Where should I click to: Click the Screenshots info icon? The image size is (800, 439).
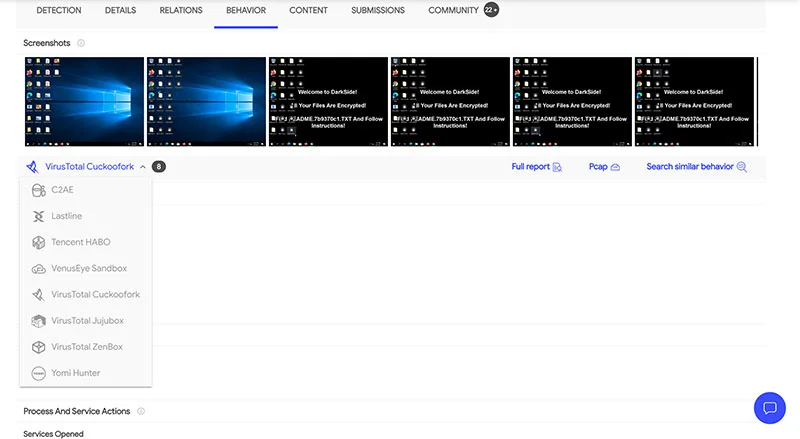coord(81,43)
